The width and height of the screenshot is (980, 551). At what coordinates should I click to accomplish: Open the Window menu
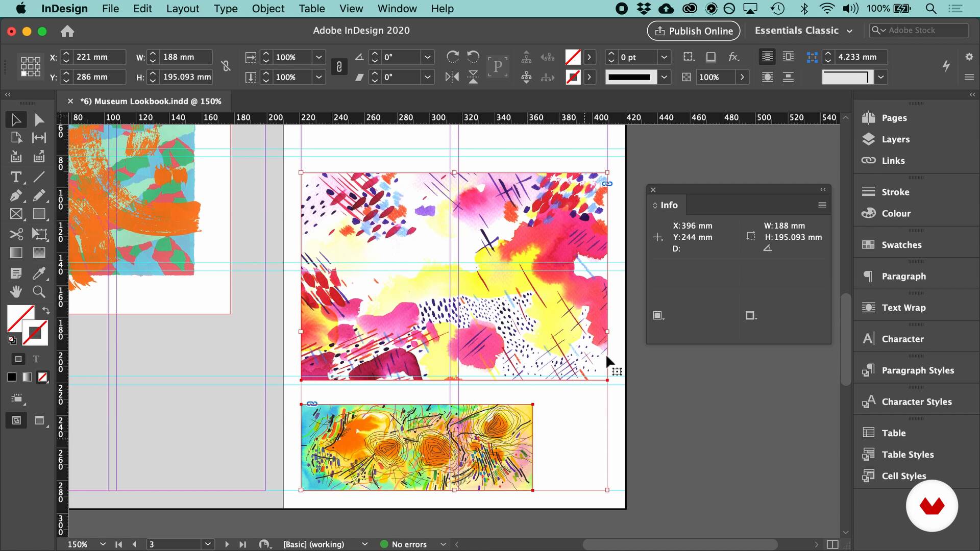click(x=397, y=9)
